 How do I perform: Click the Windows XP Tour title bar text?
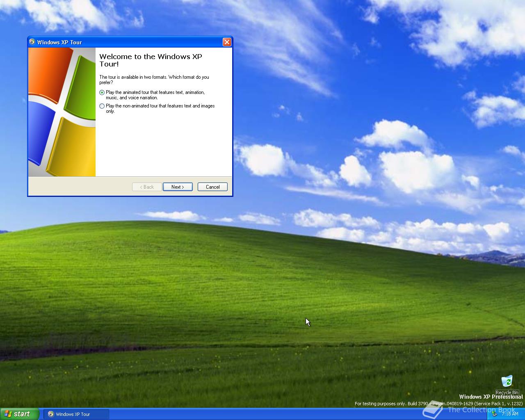tap(59, 42)
